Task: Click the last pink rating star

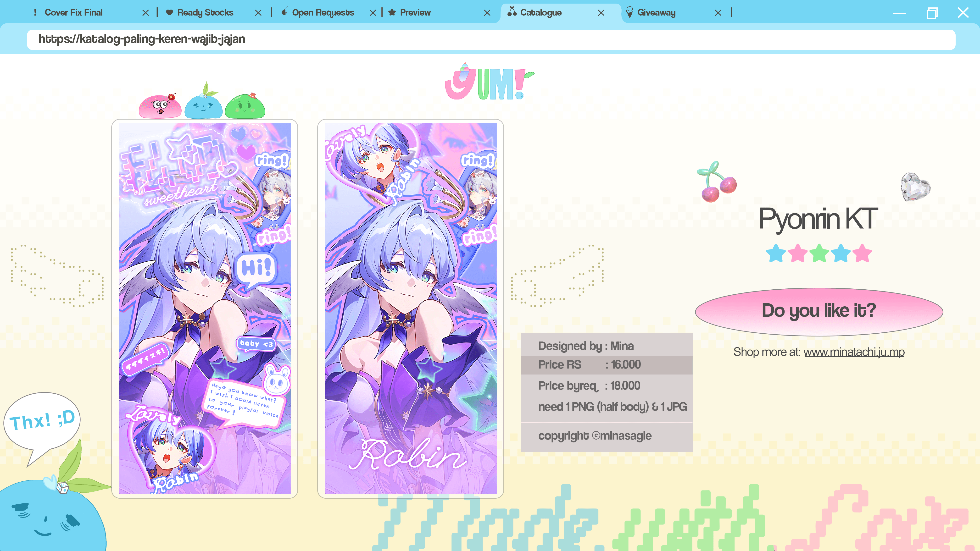Action: point(862,253)
